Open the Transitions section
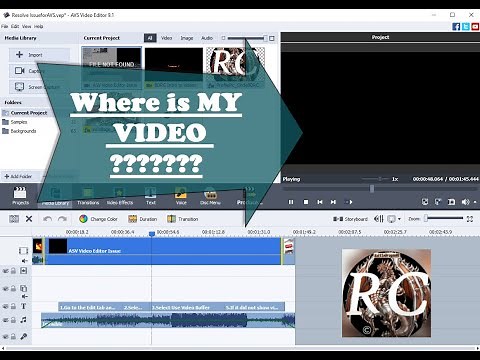Image resolution: width=480 pixels, height=360 pixels. click(x=88, y=196)
